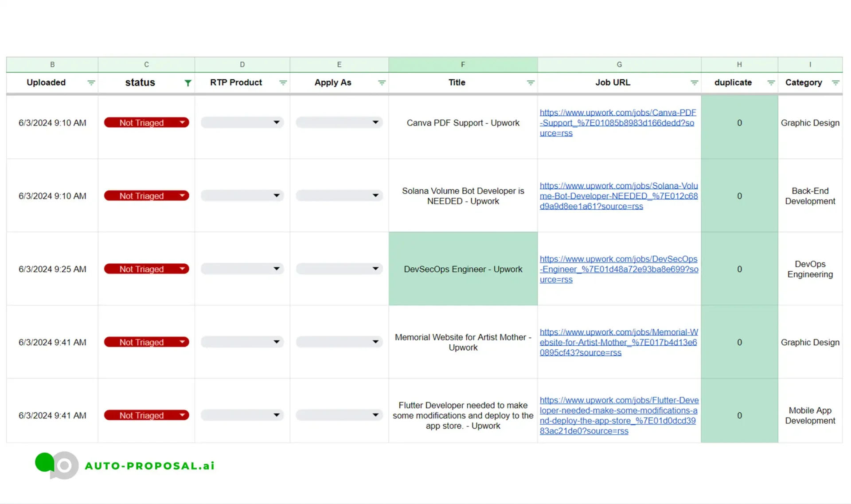Open RTP Product dropdown in Memorial Website row
This screenshot has height=504, width=851.
click(276, 342)
